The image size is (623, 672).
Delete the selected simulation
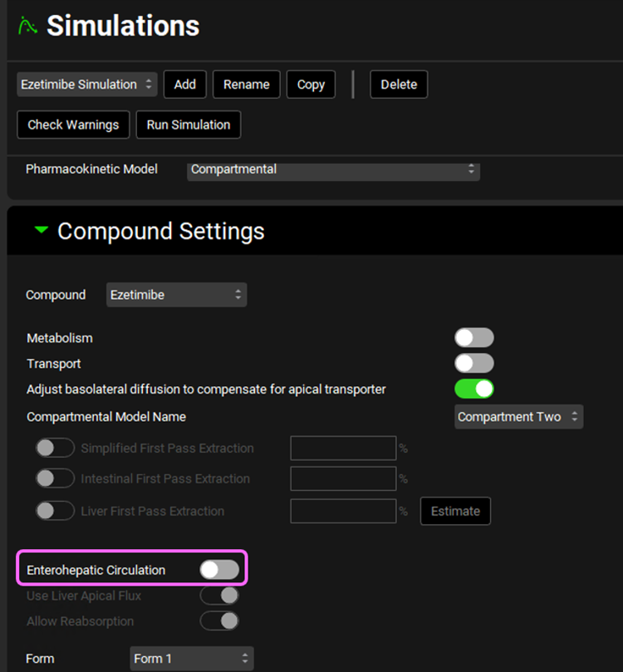click(x=399, y=84)
